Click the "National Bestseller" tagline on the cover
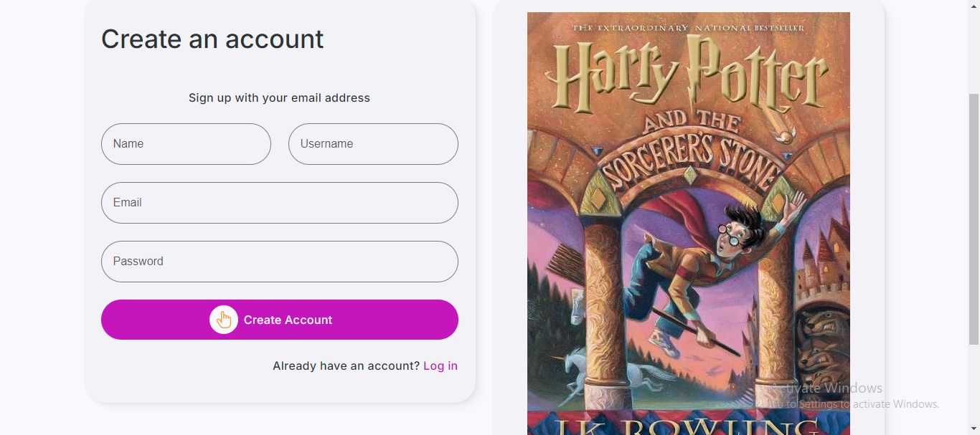This screenshot has height=435, width=980. (688, 28)
